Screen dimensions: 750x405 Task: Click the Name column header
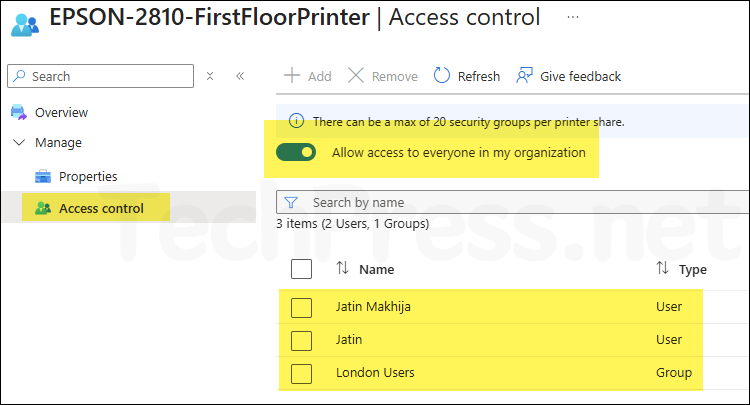point(376,270)
